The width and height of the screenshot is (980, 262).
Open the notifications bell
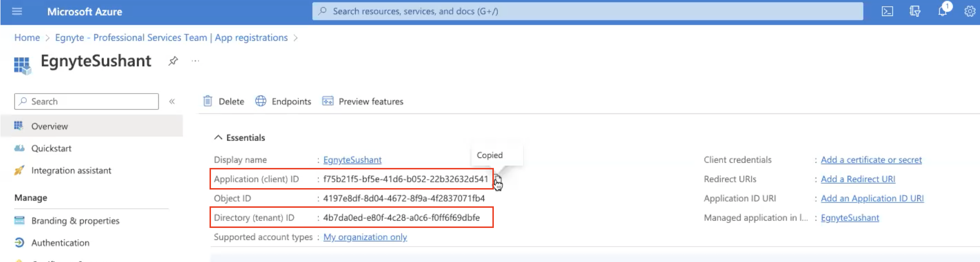tap(943, 11)
